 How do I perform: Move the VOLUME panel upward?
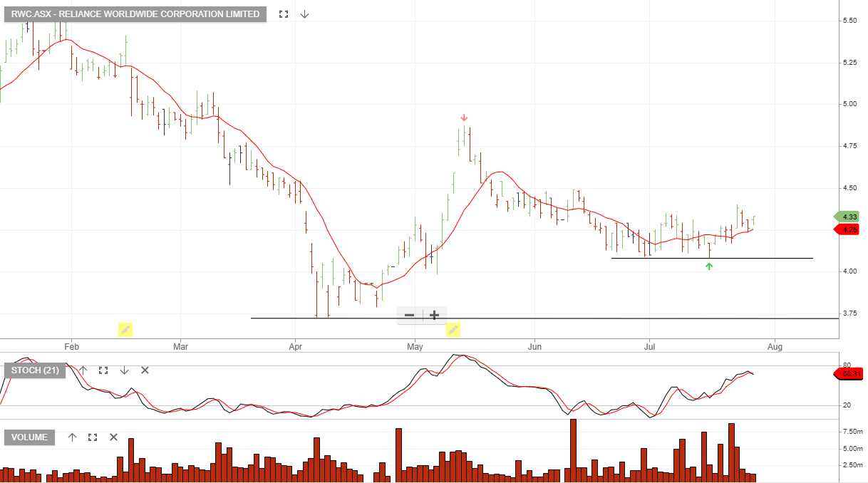point(71,437)
